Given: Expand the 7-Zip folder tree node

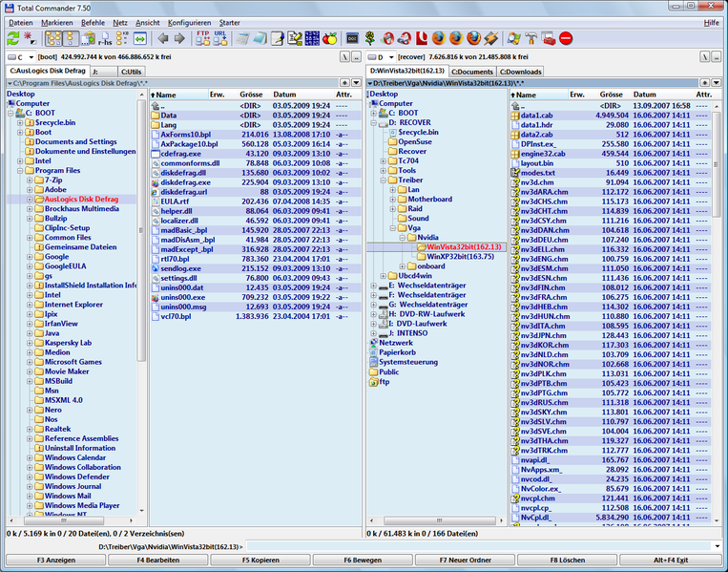Looking at the screenshot, I should 30,180.
